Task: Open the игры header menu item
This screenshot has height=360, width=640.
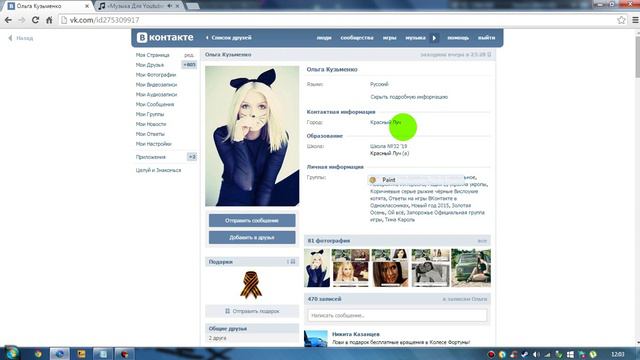Action: (x=389, y=38)
